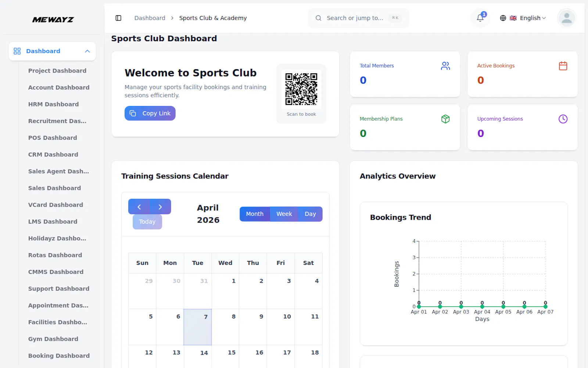Image resolution: width=588 pixels, height=368 pixels.
Task: Go to previous month in calendar
Action: (x=139, y=207)
